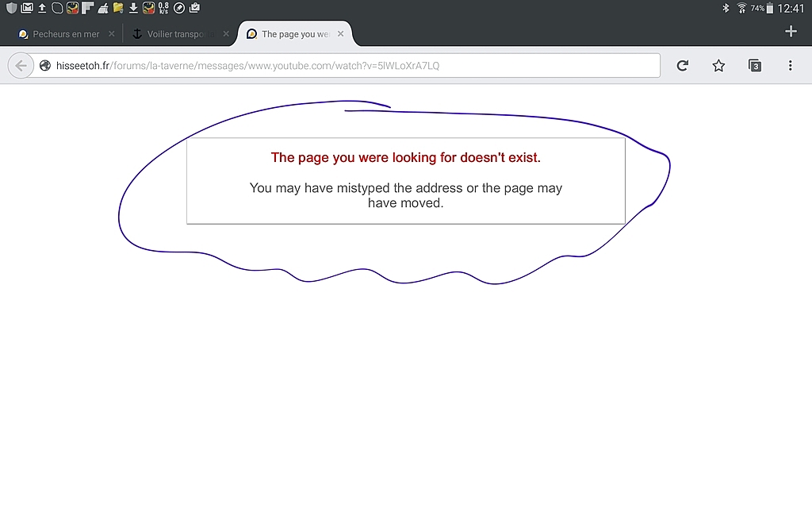Open the tab switcher showing 3
The height and width of the screenshot is (508, 812).
[x=755, y=66]
